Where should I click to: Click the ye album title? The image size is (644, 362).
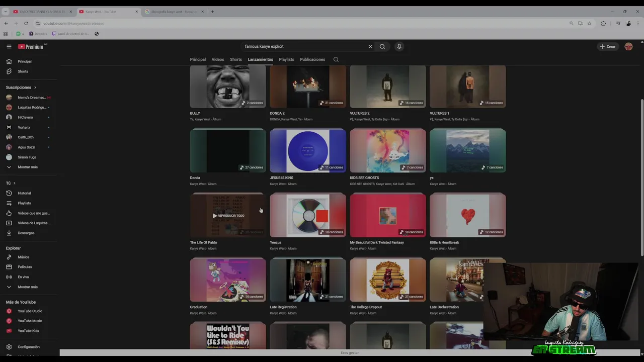[432, 178]
